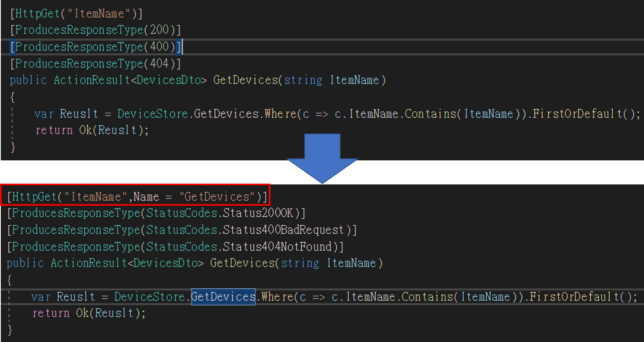Image resolution: width=644 pixels, height=342 pixels.
Task: Click DevicesDto in the upper method signature
Action: pos(169,80)
